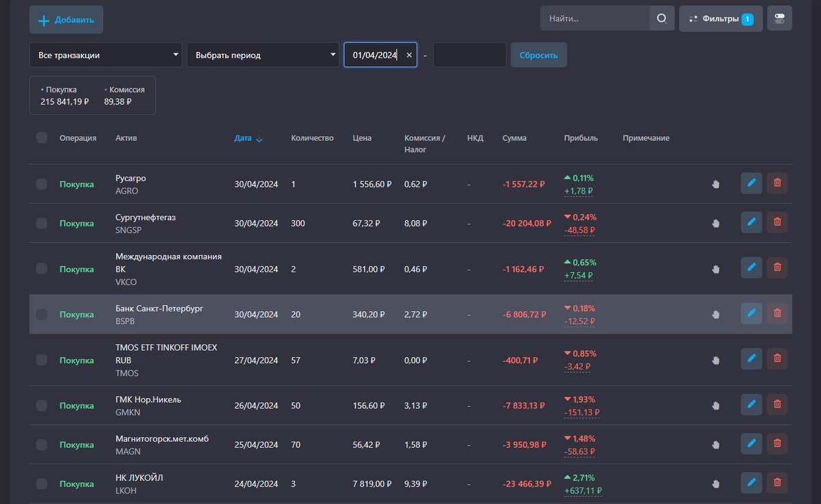
Task: Open the Выбрать период dropdown
Action: pos(263,55)
